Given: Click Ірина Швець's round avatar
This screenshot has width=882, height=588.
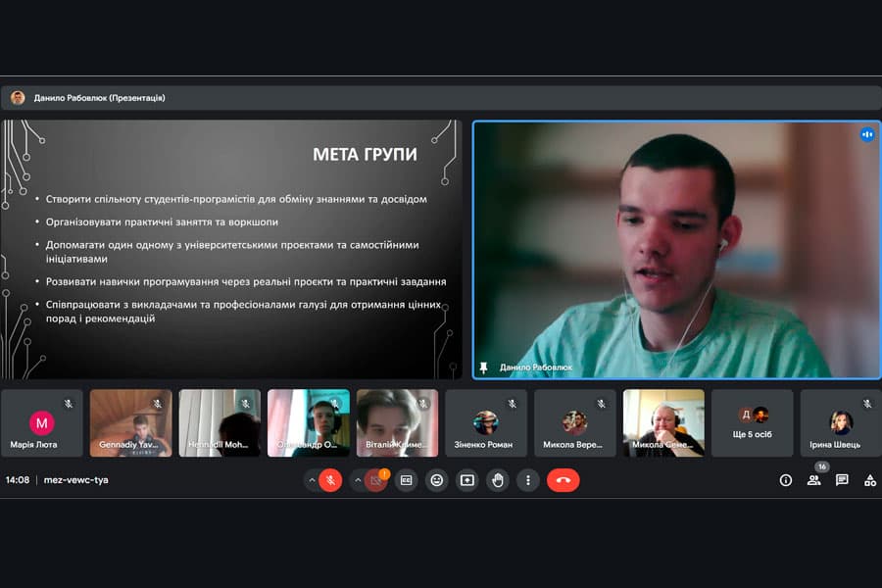Looking at the screenshot, I should point(841,422).
